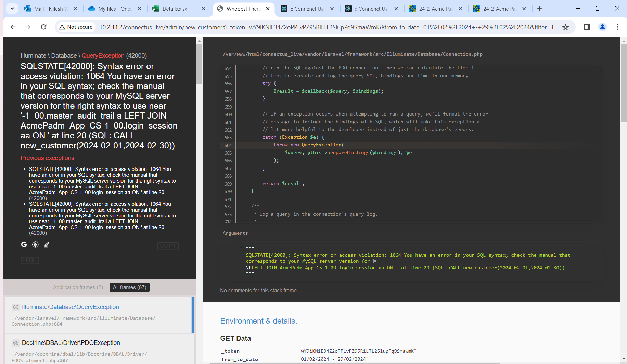Viewport: 627px width, 364px height.
Task: Close the My files - OneDrive tab
Action: pos(139,9)
